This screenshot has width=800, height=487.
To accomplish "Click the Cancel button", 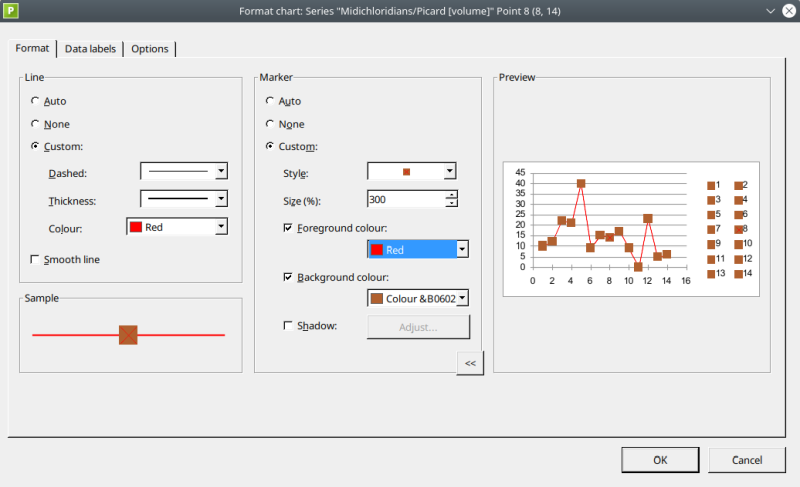I will tap(747, 460).
